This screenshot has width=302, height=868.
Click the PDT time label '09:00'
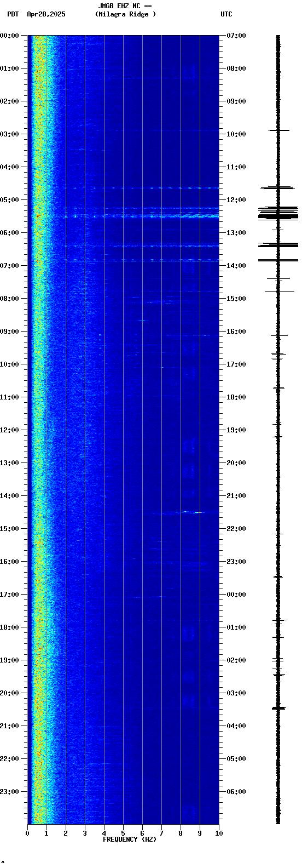(x=9, y=332)
